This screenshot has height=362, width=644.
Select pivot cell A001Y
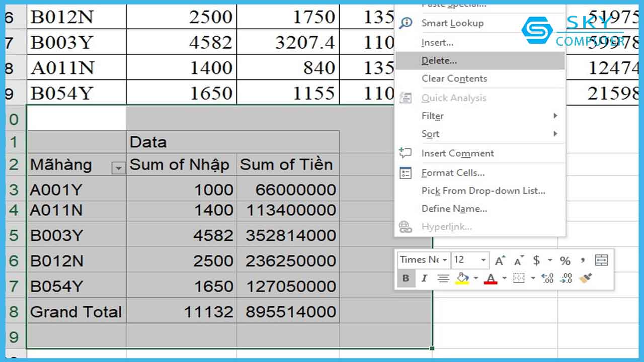click(x=76, y=189)
